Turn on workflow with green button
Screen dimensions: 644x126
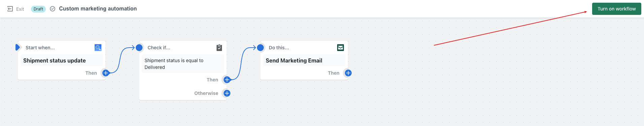point(616,9)
